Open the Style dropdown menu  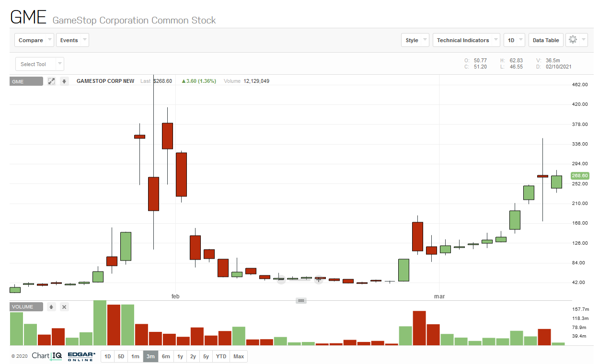(x=415, y=40)
